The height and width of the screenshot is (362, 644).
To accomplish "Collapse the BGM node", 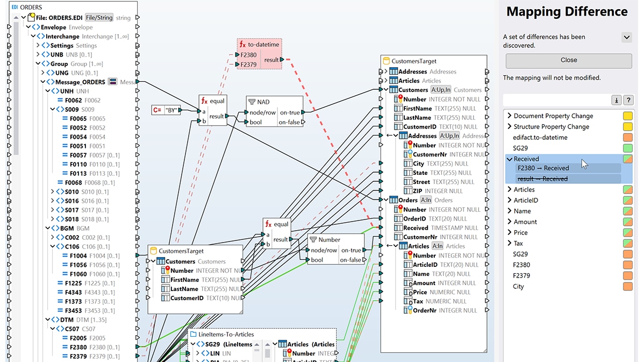I will (48, 228).
